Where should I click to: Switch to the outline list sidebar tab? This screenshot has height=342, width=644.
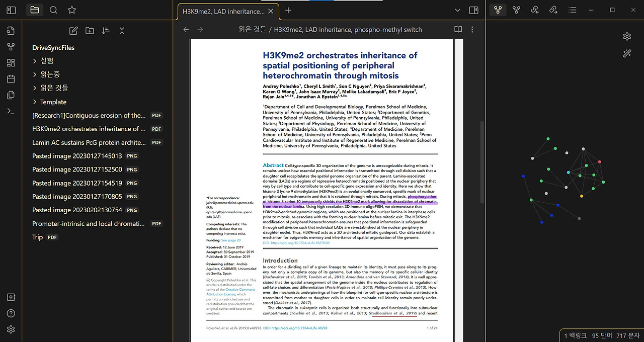(x=572, y=10)
